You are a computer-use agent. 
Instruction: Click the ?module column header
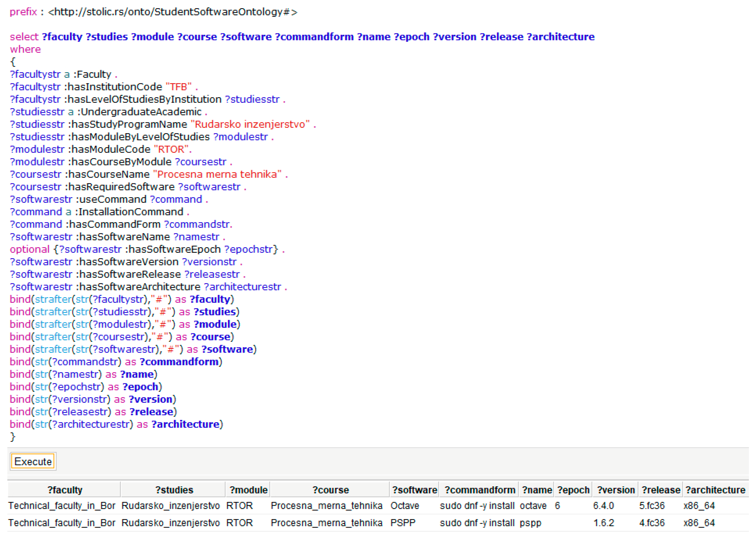(248, 490)
